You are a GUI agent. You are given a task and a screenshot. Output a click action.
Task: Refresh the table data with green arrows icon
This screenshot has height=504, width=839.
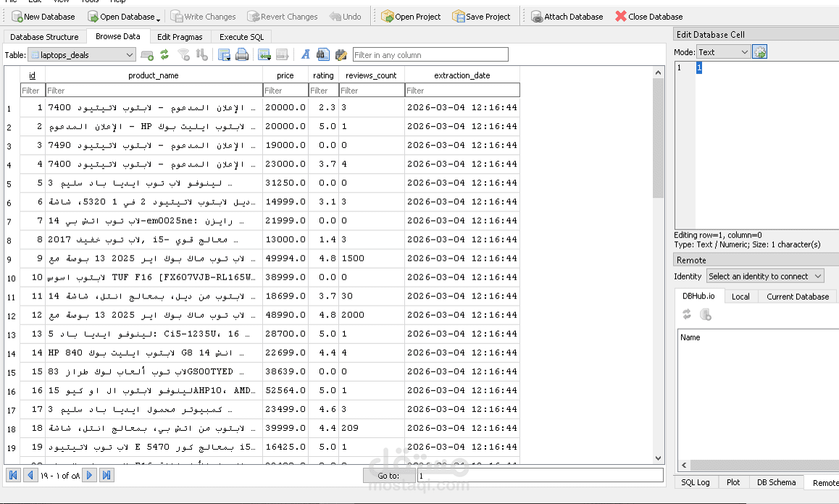164,54
